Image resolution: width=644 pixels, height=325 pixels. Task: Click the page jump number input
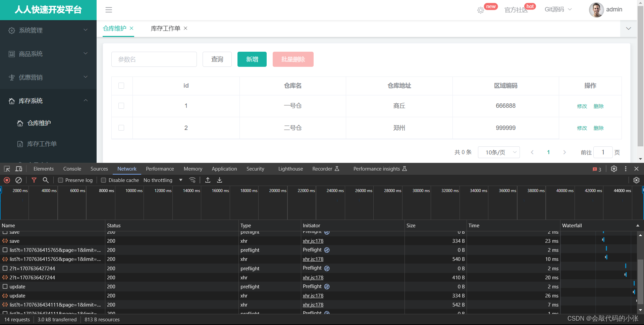pyautogui.click(x=603, y=152)
